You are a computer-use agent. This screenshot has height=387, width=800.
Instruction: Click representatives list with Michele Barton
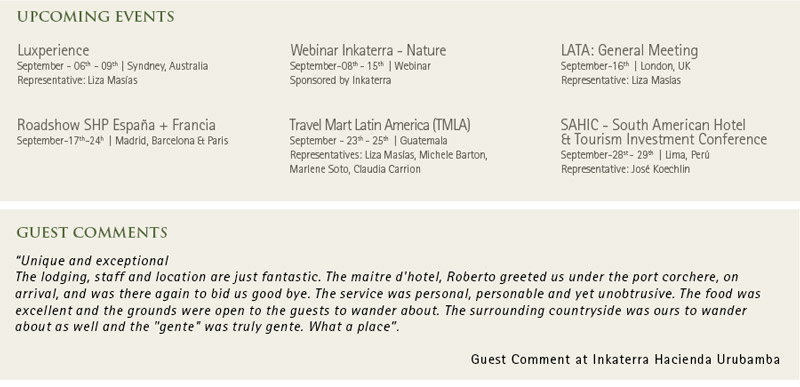pyautogui.click(x=388, y=155)
